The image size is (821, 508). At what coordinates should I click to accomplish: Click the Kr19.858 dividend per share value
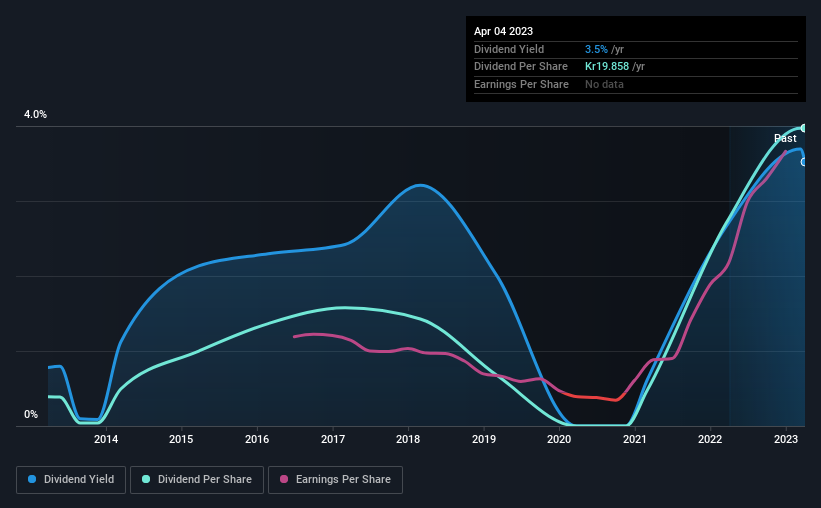(x=607, y=67)
